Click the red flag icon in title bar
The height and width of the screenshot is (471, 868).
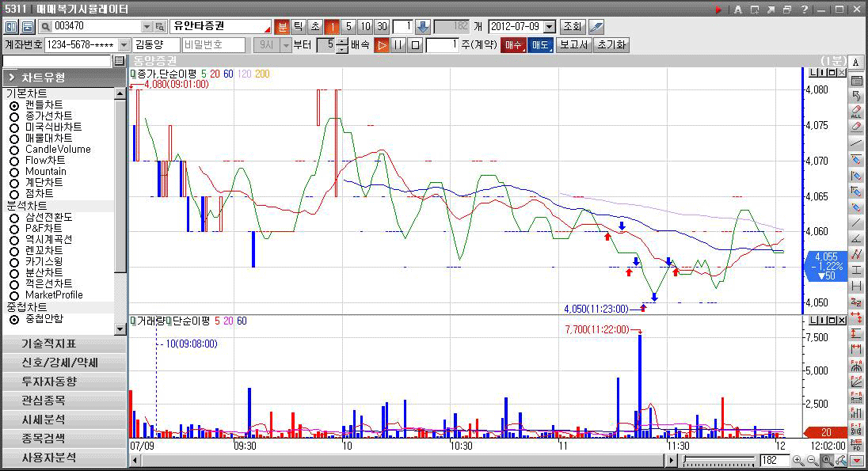718,9
